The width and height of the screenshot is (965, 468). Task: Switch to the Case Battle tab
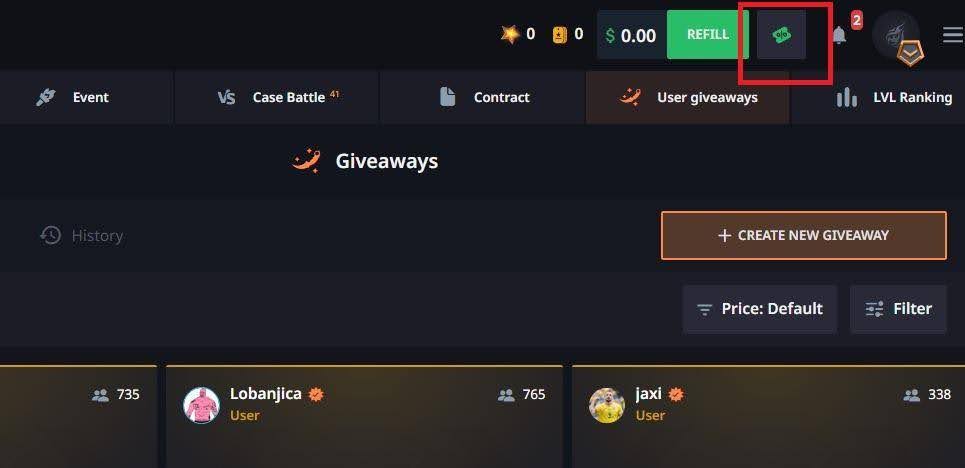click(x=277, y=97)
